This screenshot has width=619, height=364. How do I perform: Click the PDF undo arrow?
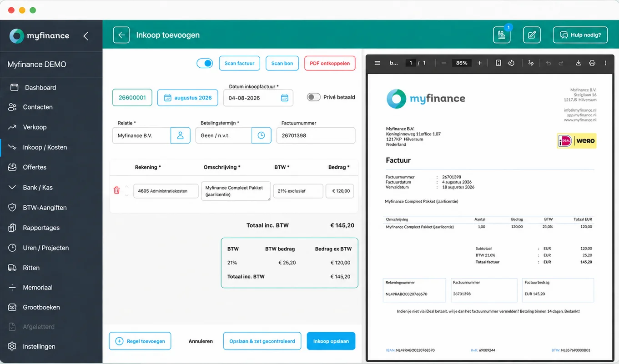[549, 63]
